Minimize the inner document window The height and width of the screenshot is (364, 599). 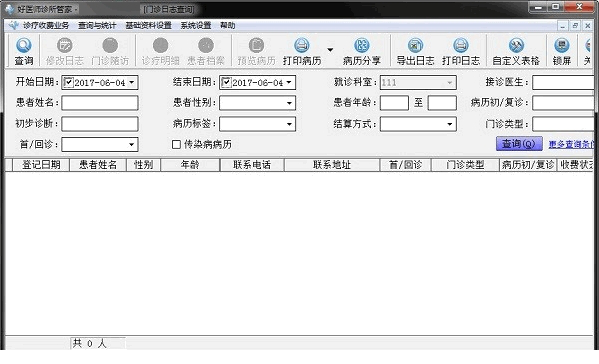click(x=563, y=26)
